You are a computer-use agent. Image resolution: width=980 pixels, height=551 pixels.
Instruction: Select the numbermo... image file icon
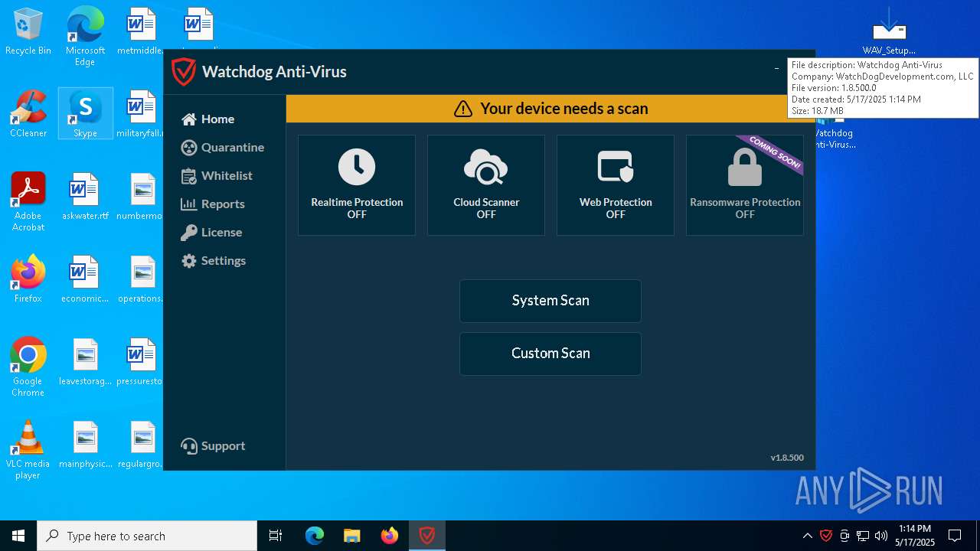point(141,197)
